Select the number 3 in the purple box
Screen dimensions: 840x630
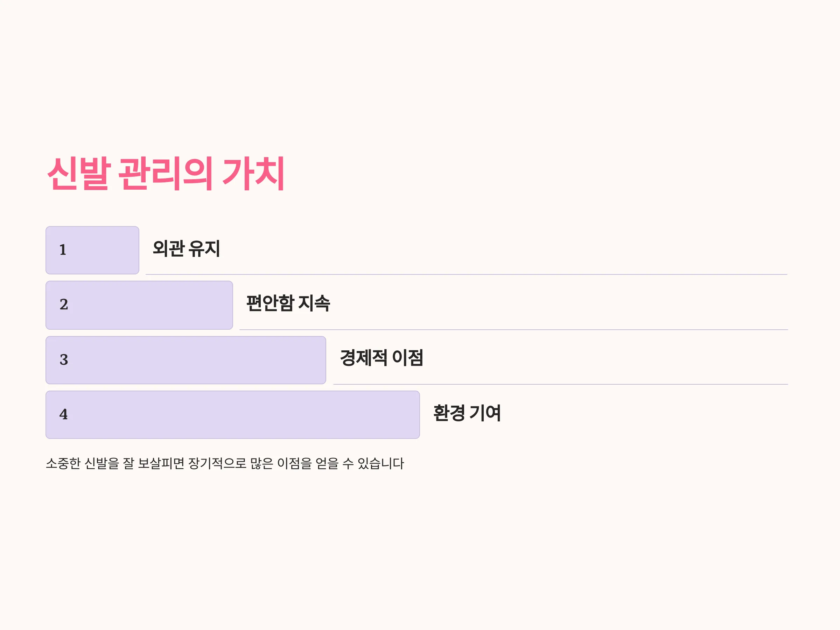pos(64,359)
